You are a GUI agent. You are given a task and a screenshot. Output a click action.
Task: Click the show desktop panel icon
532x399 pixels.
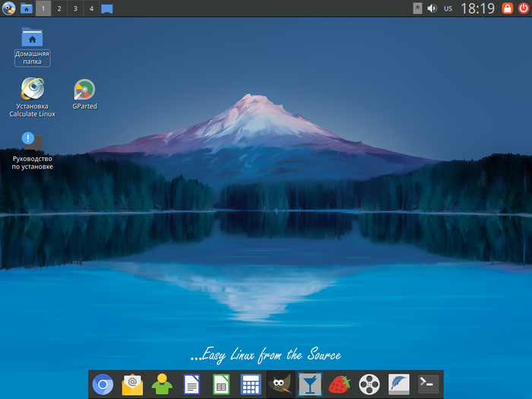coord(107,9)
